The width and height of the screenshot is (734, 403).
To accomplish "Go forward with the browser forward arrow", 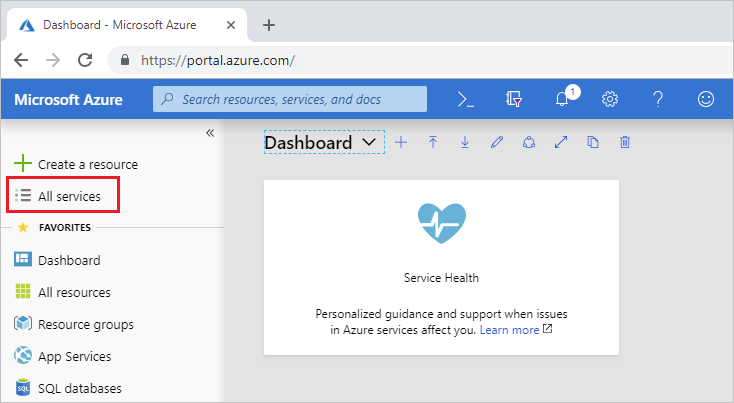I will [x=53, y=60].
